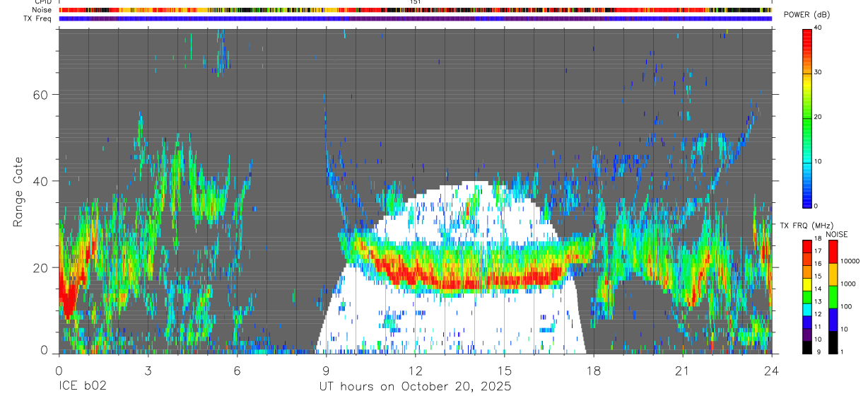The height and width of the screenshot is (401, 868).
Task: Click the ICE b02 radar beam label
Action: point(81,387)
